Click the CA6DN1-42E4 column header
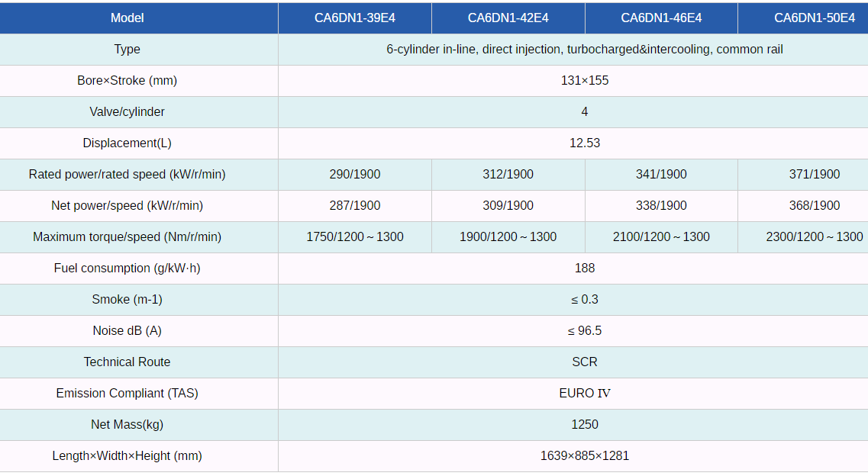The image size is (868, 476). 508,18
